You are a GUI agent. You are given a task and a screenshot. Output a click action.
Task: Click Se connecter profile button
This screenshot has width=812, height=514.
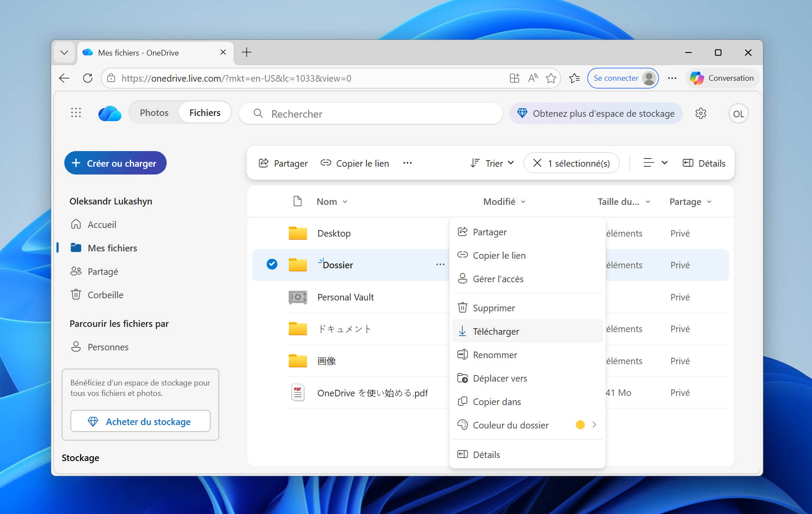pos(623,78)
